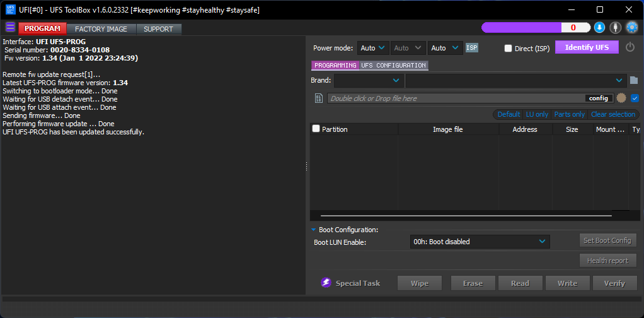This screenshot has width=644, height=318.
Task: Click the LU only link
Action: pyautogui.click(x=537, y=114)
